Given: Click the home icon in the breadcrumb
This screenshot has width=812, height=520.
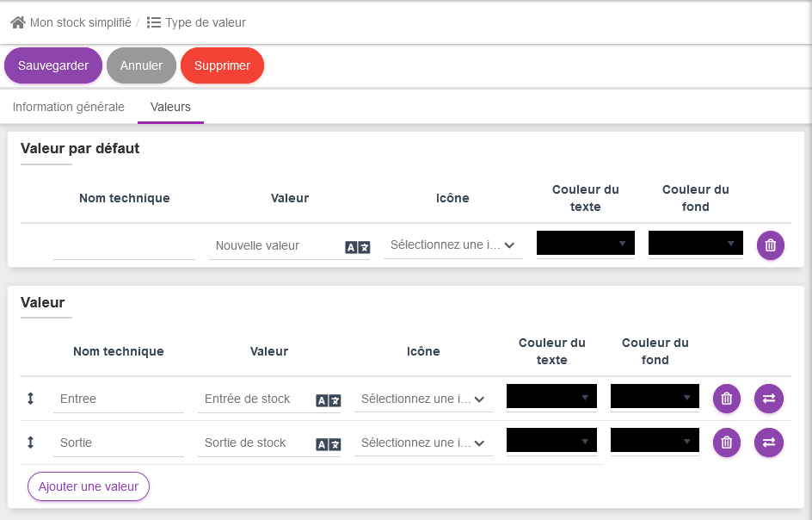Looking at the screenshot, I should 18,22.
